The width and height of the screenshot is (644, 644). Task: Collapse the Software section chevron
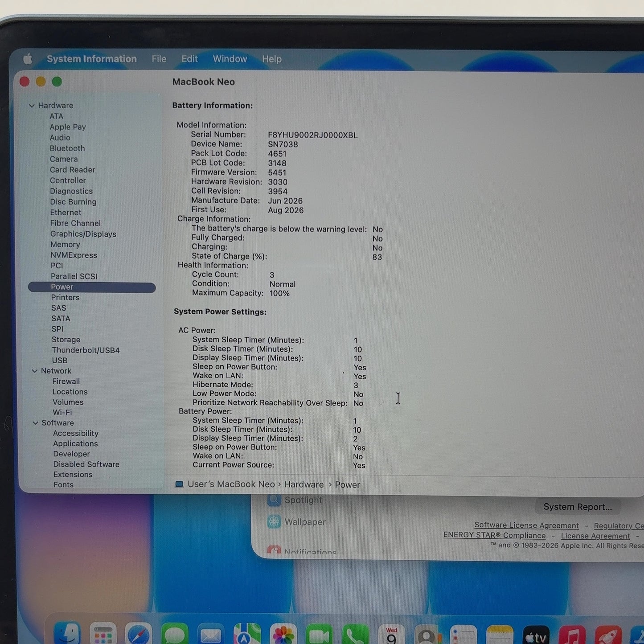point(35,423)
